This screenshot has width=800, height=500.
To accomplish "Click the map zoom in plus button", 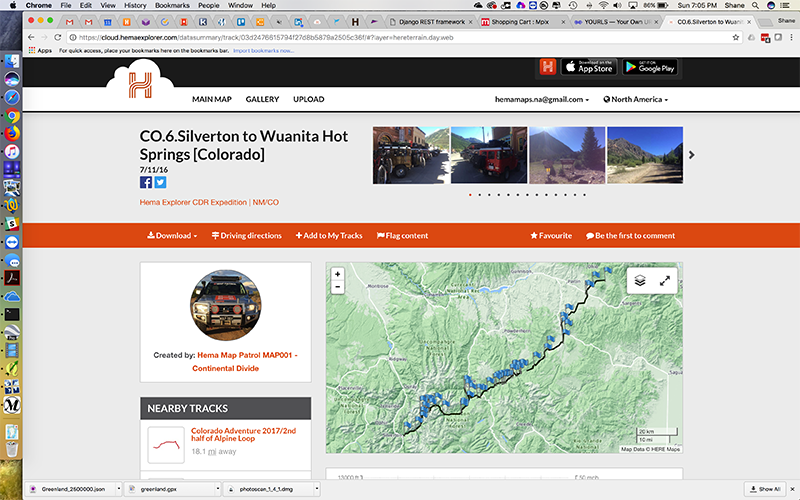I will pos(337,274).
